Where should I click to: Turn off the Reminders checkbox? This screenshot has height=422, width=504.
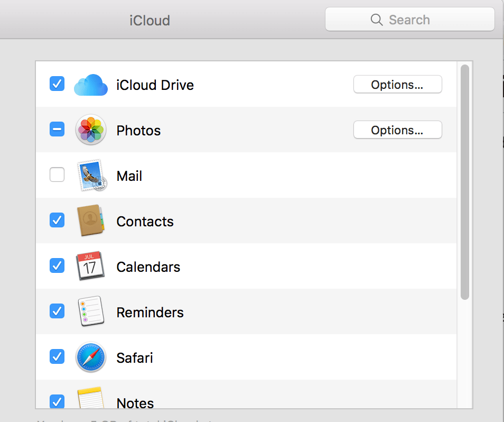coord(57,311)
